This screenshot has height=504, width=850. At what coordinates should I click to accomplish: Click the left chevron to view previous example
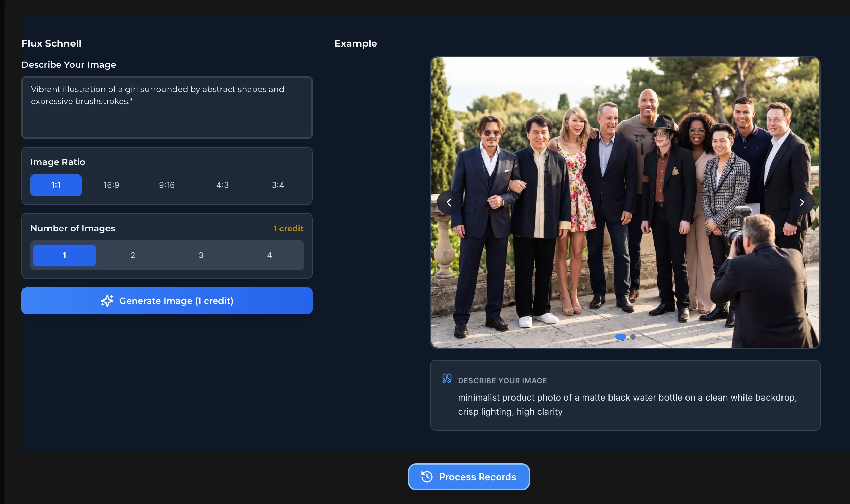pyautogui.click(x=449, y=202)
